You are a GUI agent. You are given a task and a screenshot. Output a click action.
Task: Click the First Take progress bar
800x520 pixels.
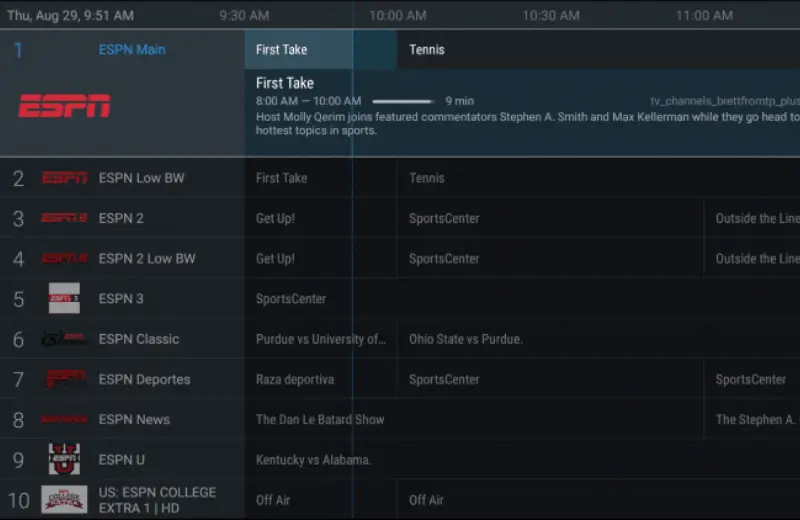403,101
